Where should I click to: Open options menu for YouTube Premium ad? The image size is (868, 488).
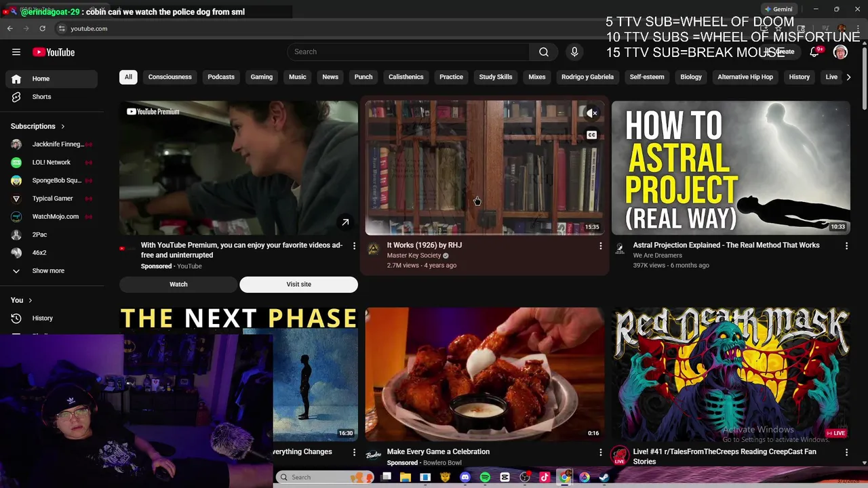click(354, 246)
